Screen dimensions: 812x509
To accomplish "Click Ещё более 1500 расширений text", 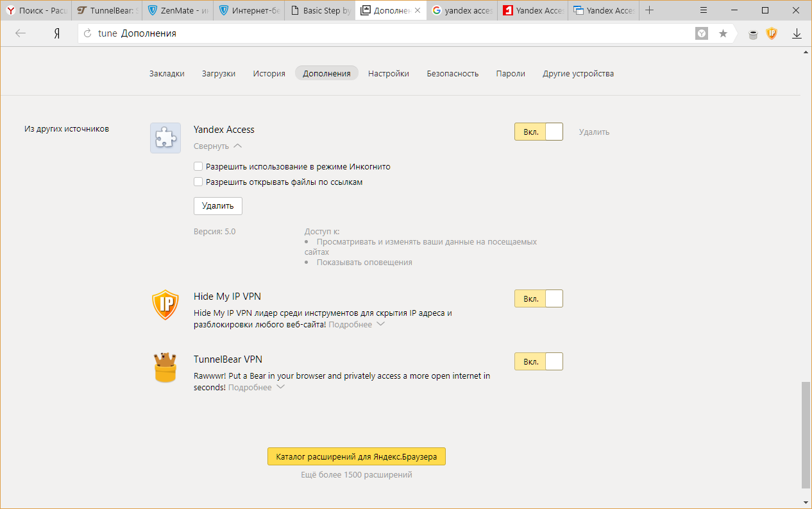I will coord(357,474).
